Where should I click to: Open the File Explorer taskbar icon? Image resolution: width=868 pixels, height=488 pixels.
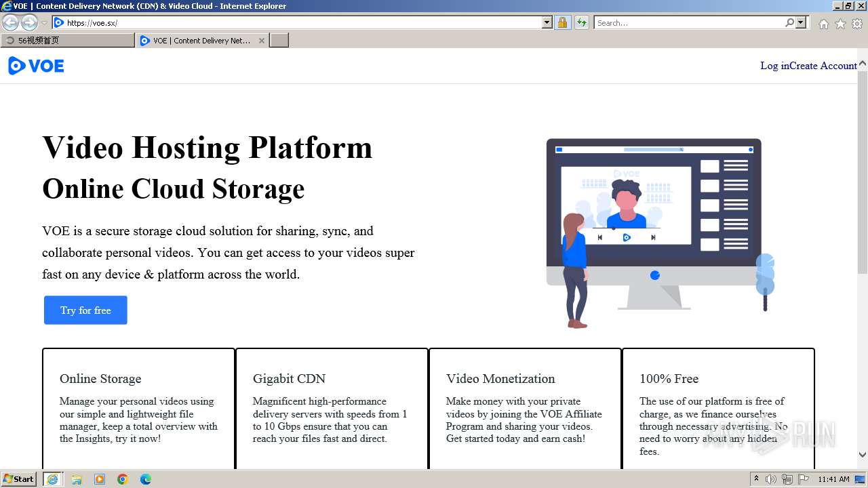[x=77, y=479]
